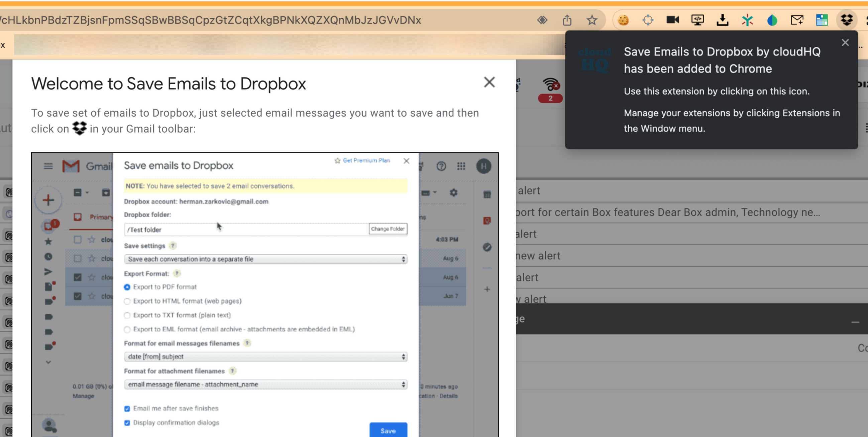Click the share page icon in address bar
868x437 pixels.
pyautogui.click(x=567, y=20)
